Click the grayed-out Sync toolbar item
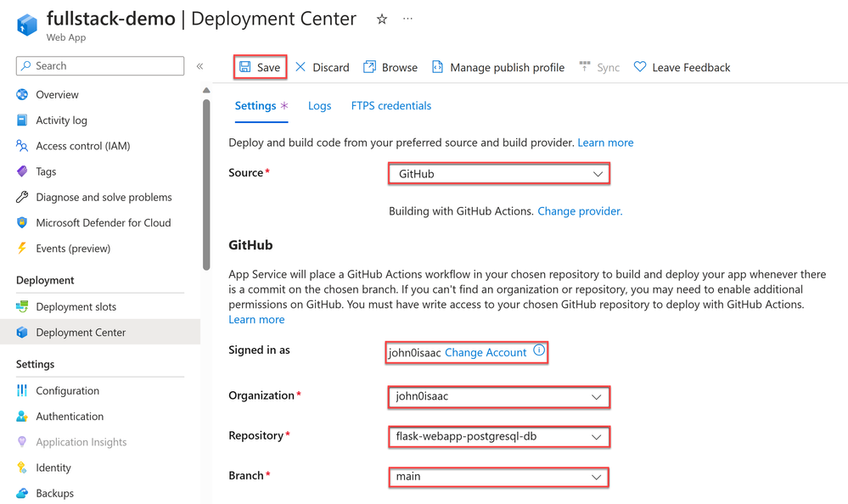 [599, 67]
